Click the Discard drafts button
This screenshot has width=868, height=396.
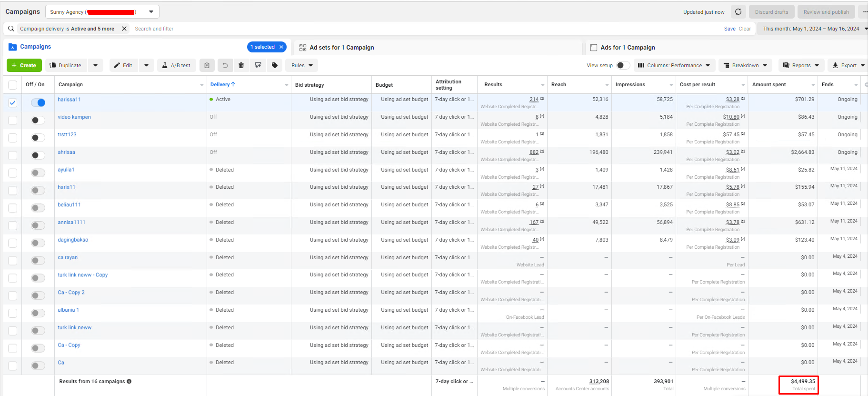[771, 12]
